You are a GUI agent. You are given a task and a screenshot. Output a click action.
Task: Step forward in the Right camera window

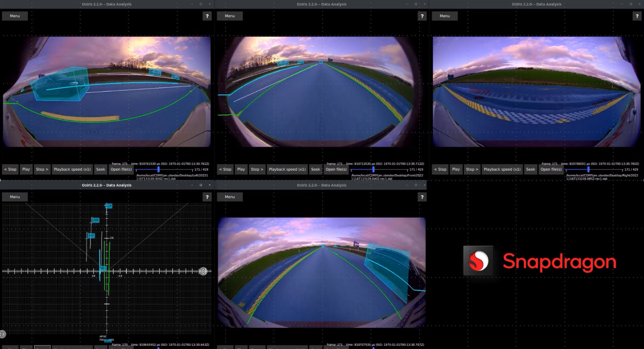click(x=472, y=169)
